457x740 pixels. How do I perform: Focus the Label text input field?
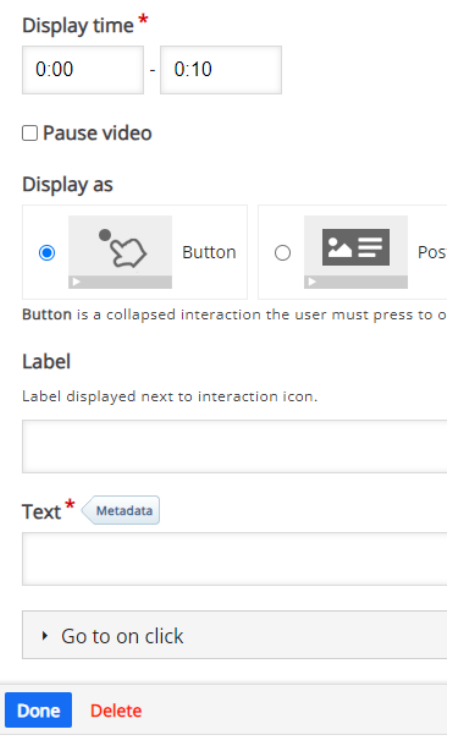(235, 446)
